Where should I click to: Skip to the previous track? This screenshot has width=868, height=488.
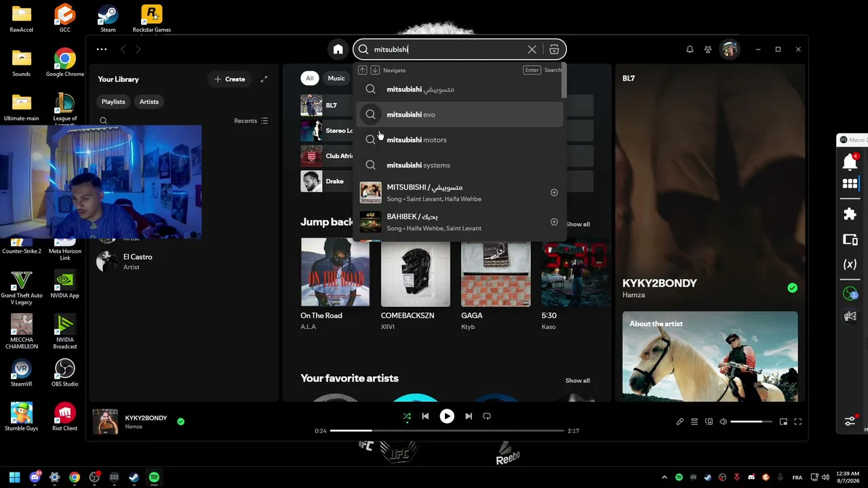[x=425, y=416]
